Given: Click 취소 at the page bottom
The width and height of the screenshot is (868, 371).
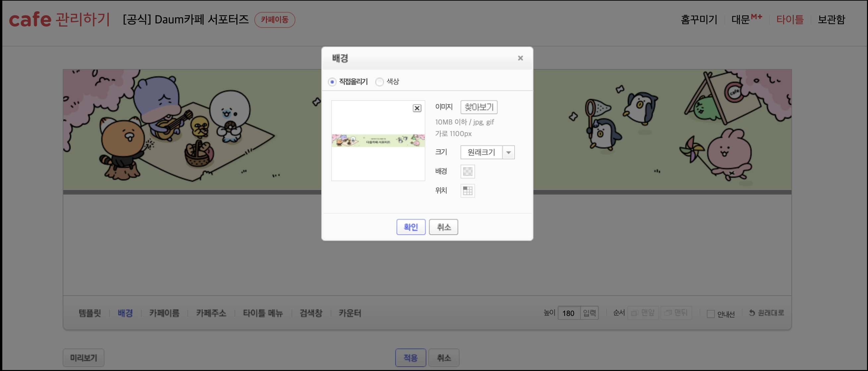Looking at the screenshot, I should click(444, 358).
